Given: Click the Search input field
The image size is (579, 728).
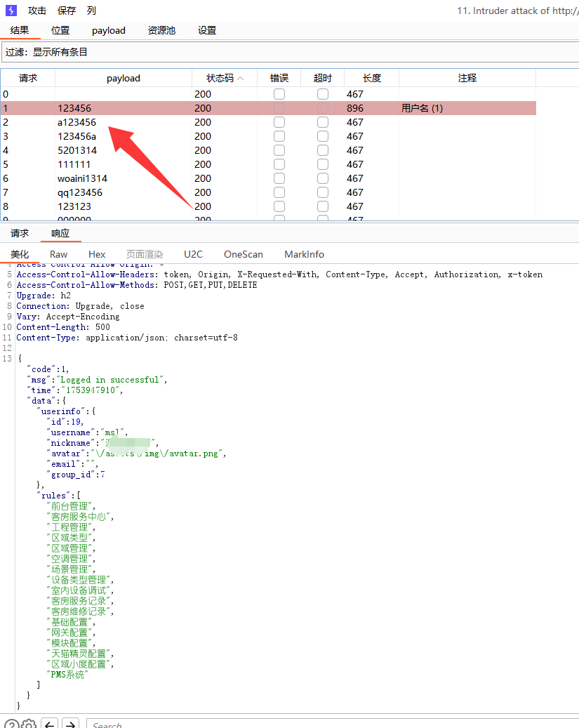Looking at the screenshot, I should point(333,723).
